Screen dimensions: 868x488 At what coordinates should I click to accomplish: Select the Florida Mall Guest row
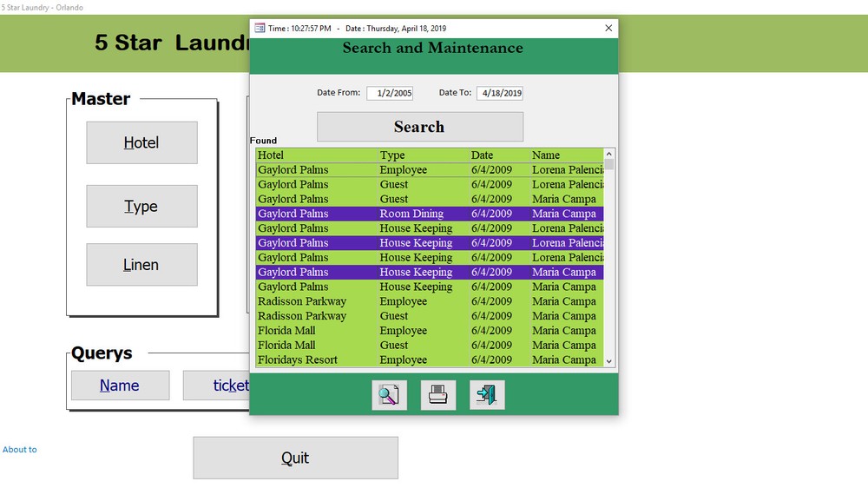[x=430, y=345]
